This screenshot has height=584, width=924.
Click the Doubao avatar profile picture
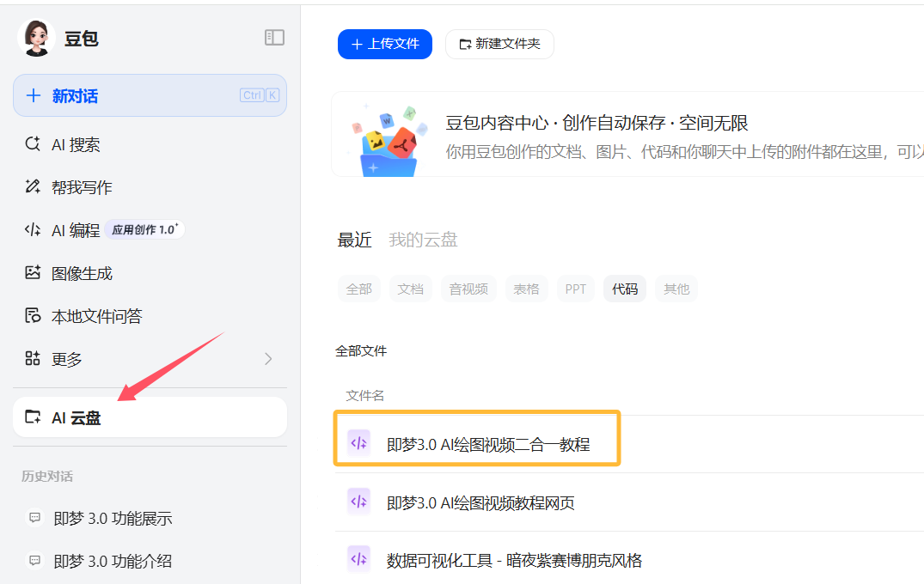(36, 38)
